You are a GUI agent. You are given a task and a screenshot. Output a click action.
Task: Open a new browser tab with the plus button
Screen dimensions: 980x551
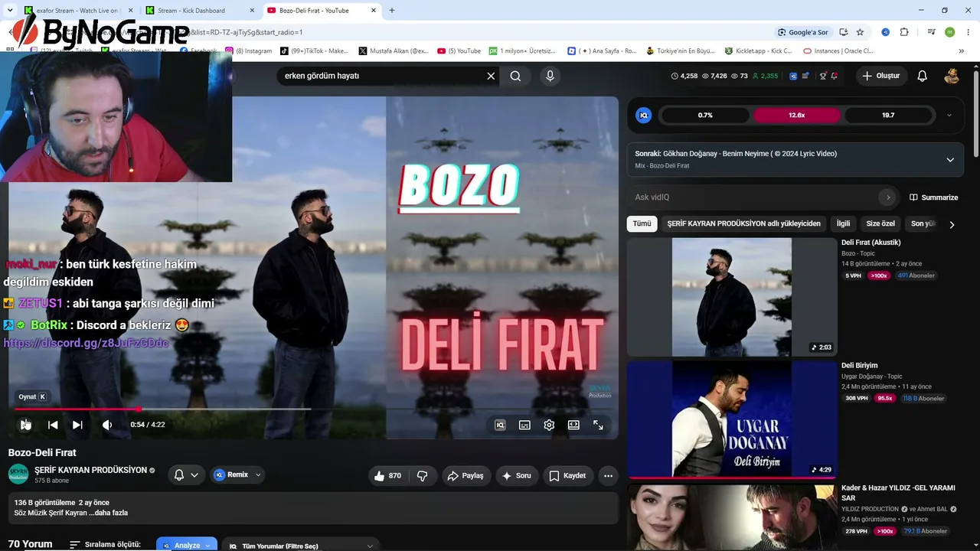pyautogui.click(x=392, y=11)
